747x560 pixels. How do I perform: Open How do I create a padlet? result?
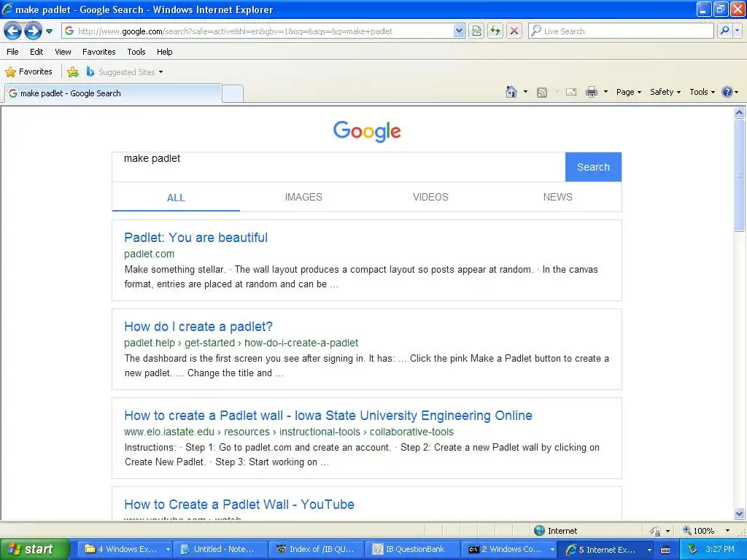click(198, 327)
